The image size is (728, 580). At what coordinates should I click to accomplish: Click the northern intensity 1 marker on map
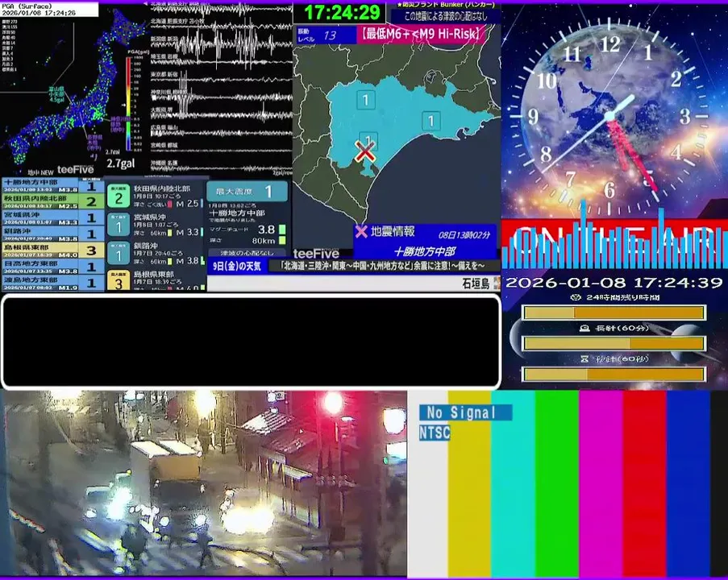pos(366,100)
